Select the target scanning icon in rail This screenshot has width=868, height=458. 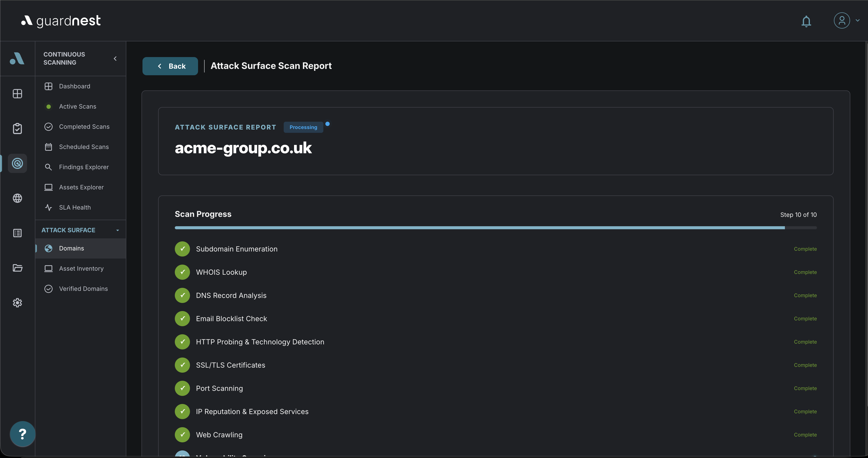tap(17, 163)
